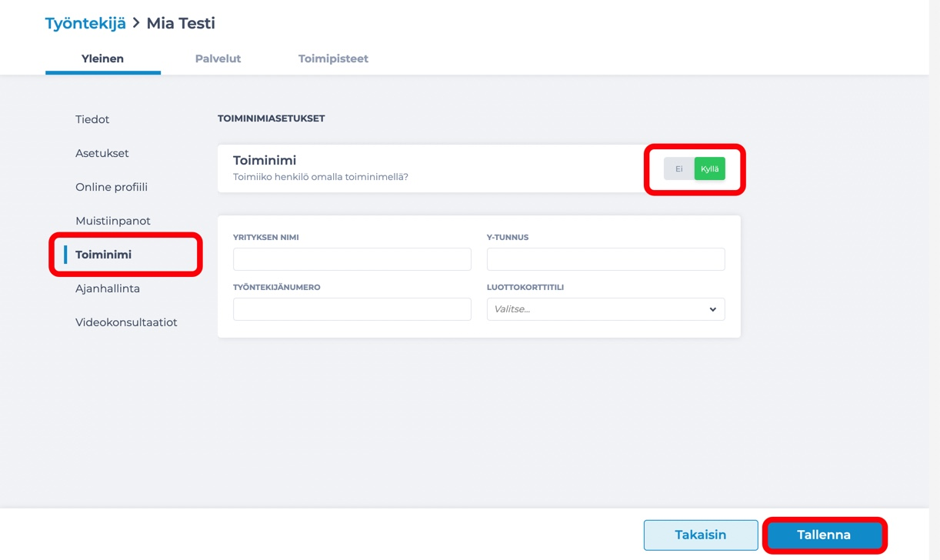Click into the Y-tunnus field
Viewport: 940px width, 560px height.
pyautogui.click(x=606, y=259)
